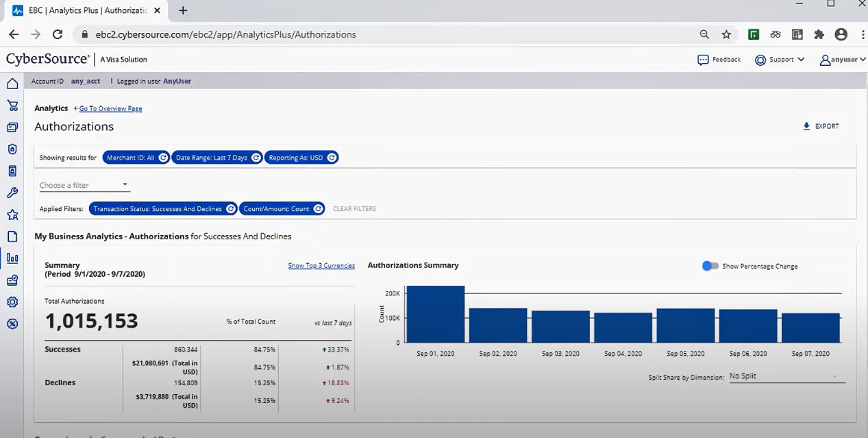Click the Feedback chat icon in the header
Viewport: 868px width, 438px height.
[704, 60]
